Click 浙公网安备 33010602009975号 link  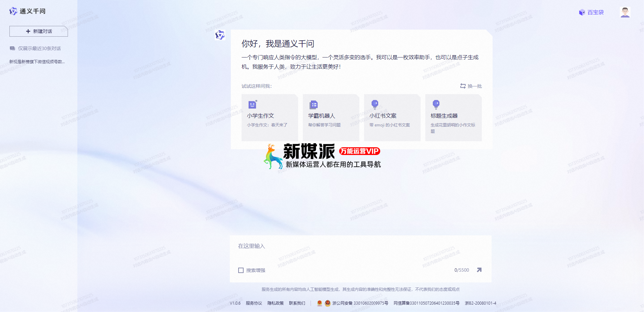360,303
